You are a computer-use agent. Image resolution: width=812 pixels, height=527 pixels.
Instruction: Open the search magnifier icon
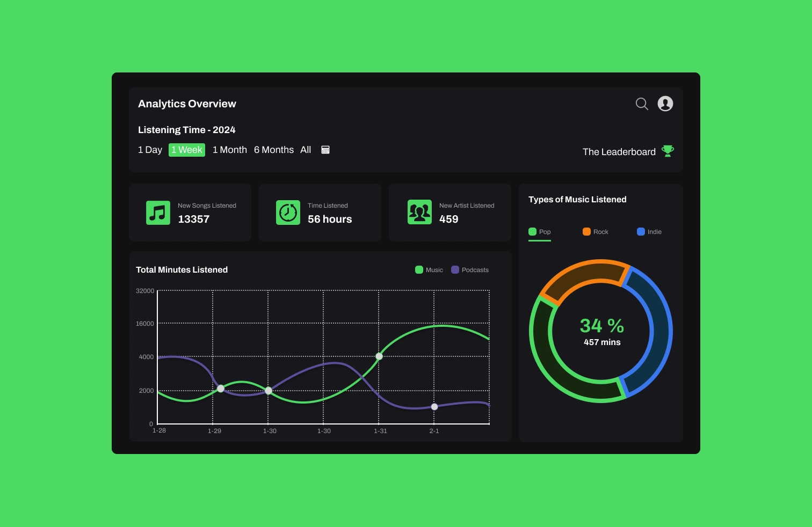tap(642, 104)
